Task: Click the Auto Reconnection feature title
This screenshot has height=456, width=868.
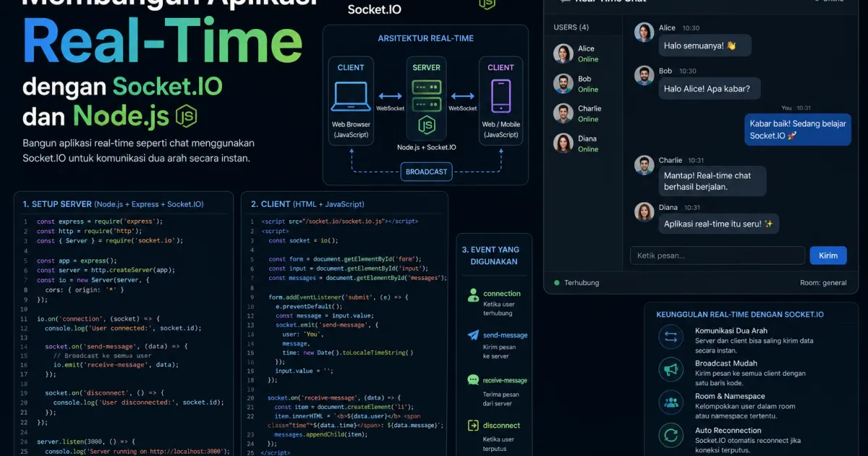Action: [728, 430]
